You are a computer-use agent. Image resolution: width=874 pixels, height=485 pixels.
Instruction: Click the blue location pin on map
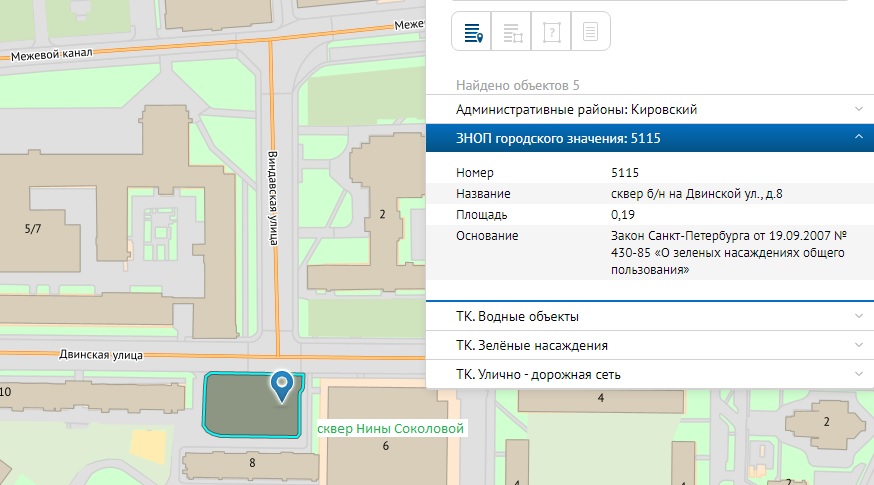point(283,385)
